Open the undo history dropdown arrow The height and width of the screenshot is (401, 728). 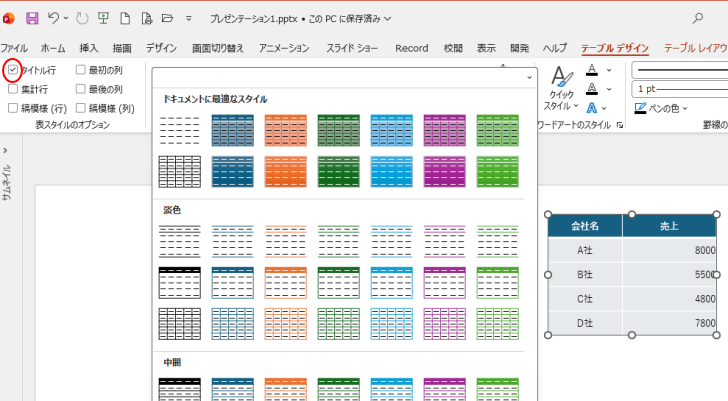tap(66, 19)
